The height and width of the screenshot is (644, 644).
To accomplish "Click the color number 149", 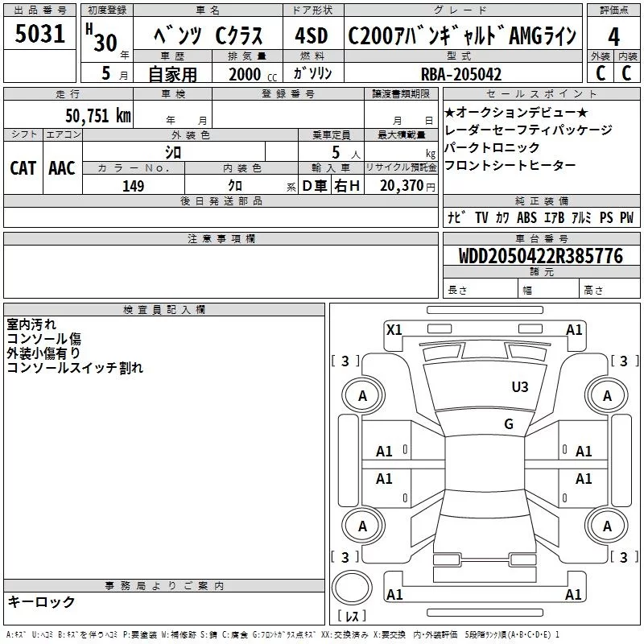I will (x=133, y=186).
